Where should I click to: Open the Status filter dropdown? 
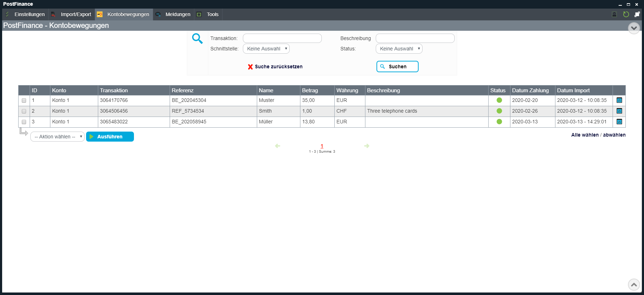[x=399, y=49]
